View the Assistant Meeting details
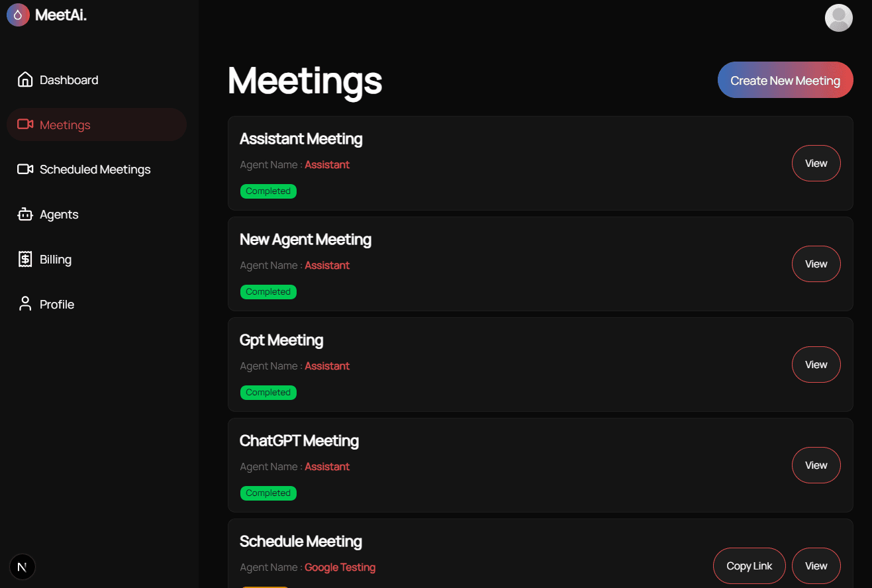872x588 pixels. (x=816, y=164)
